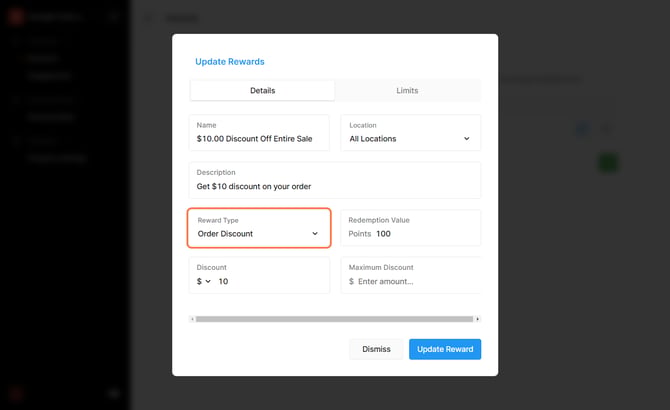Click the Description text field

tap(335, 180)
